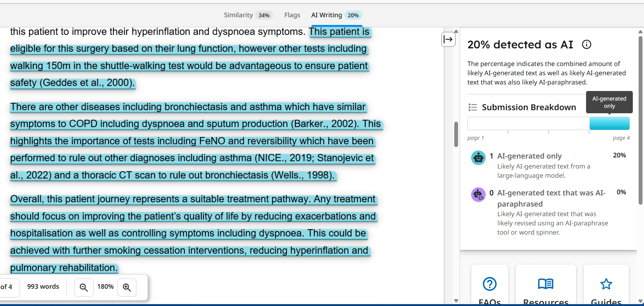Click the teal AI-generated only robot icon
The height and width of the screenshot is (306, 644).
click(478, 157)
